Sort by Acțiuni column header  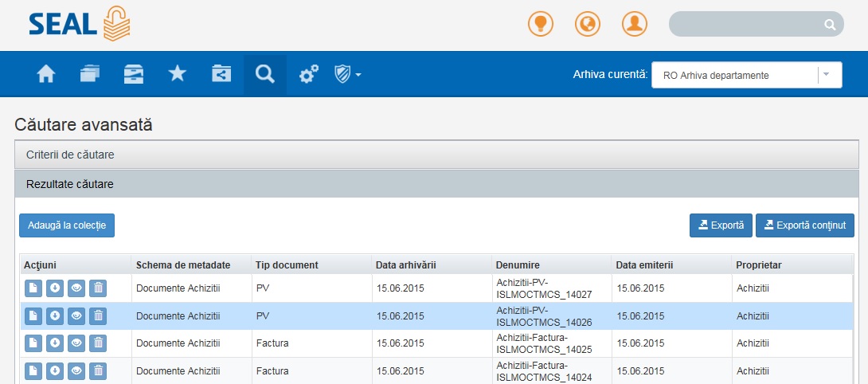76,264
